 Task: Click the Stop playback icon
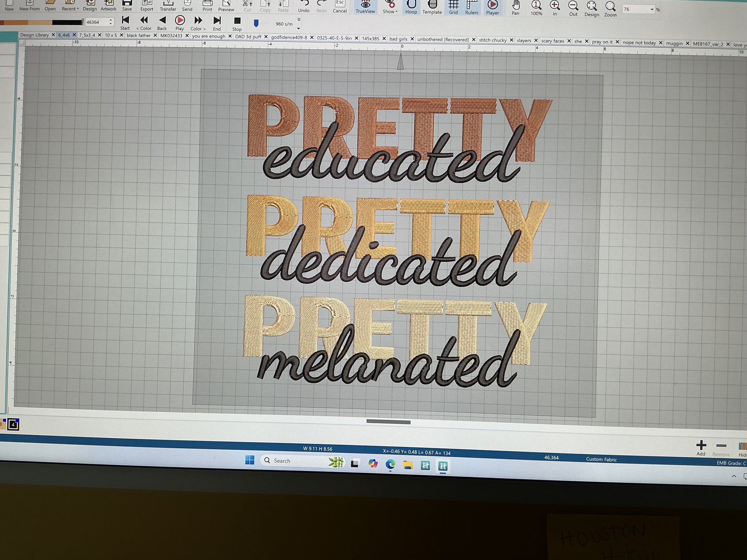pos(237,21)
